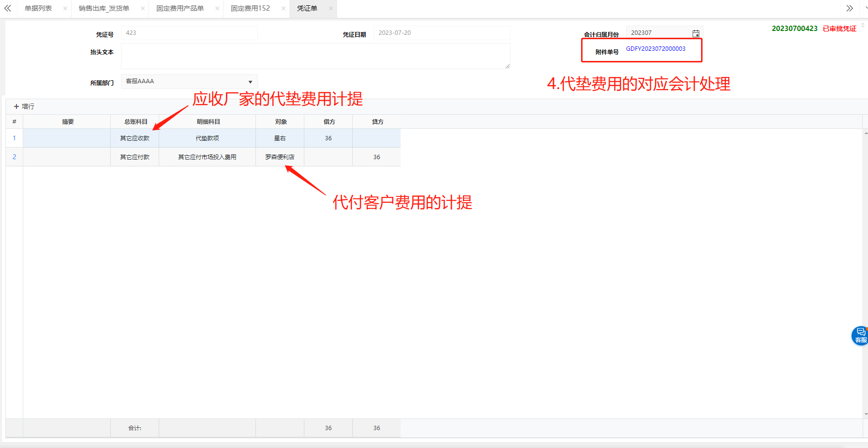Close the 凭证单 tab
This screenshot has width=868, height=448.
pos(331,9)
